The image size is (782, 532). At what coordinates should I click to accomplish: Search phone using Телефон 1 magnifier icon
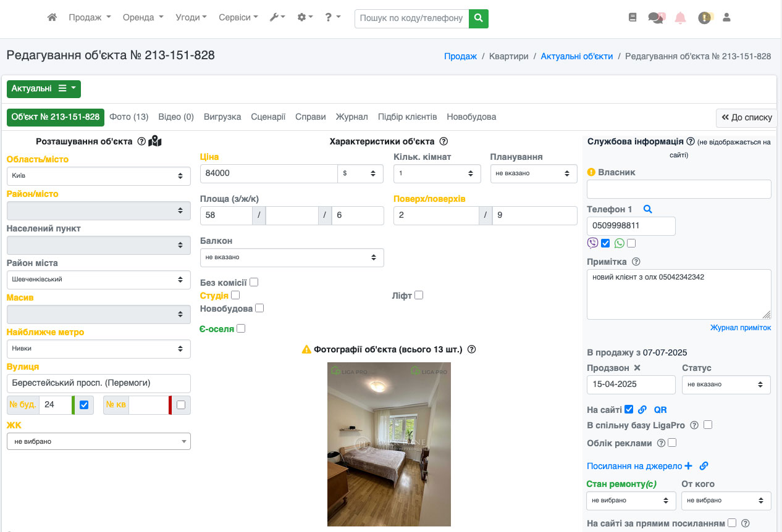pyautogui.click(x=647, y=209)
